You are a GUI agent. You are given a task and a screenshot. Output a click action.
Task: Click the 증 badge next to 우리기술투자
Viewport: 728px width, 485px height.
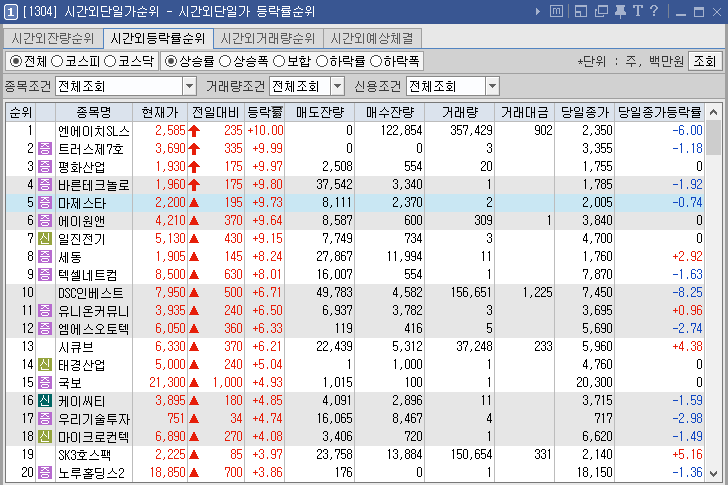pos(45,419)
